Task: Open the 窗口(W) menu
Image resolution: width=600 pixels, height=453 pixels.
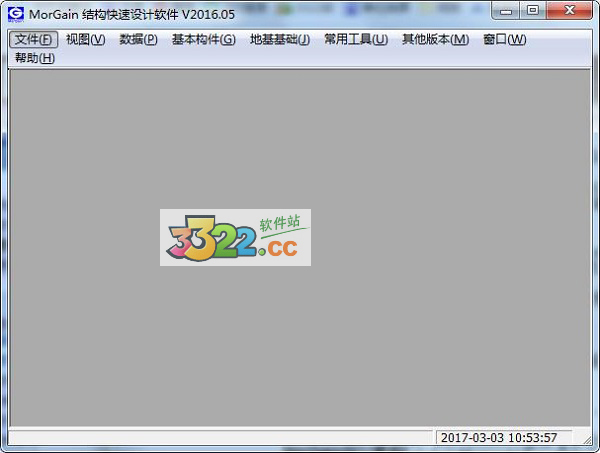Action: [x=504, y=39]
